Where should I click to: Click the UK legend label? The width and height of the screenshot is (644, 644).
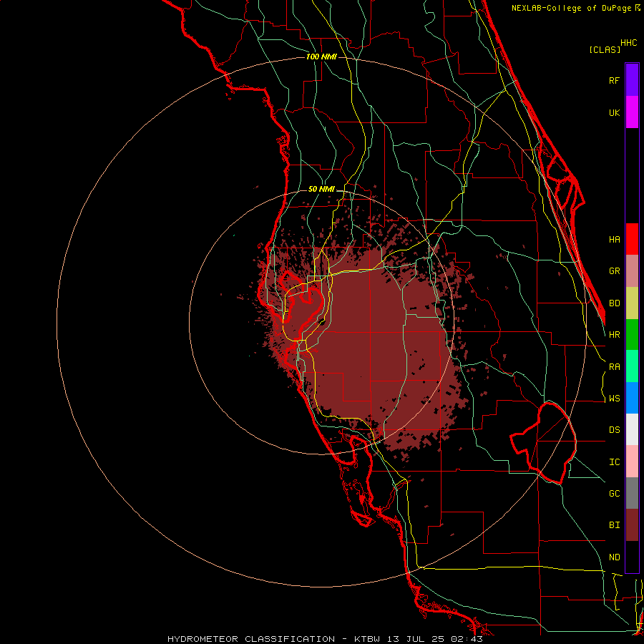click(615, 112)
